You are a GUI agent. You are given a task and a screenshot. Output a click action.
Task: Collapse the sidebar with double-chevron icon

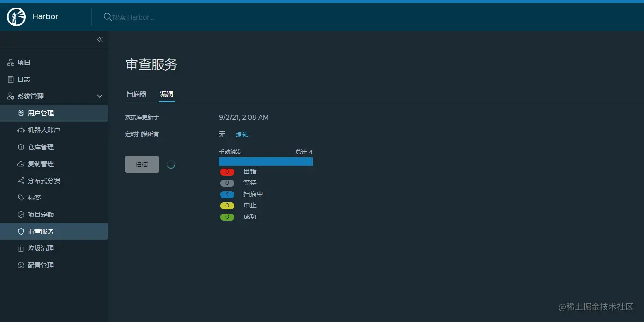point(100,39)
